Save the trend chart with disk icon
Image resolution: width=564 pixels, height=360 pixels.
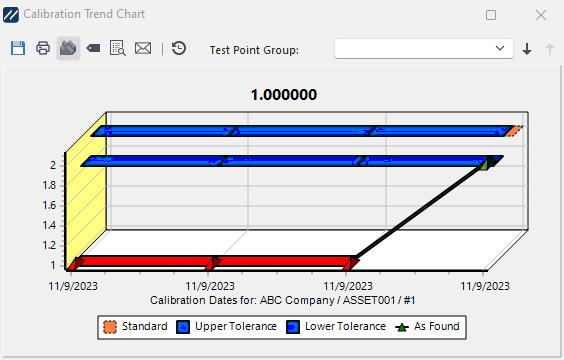pyautogui.click(x=18, y=48)
